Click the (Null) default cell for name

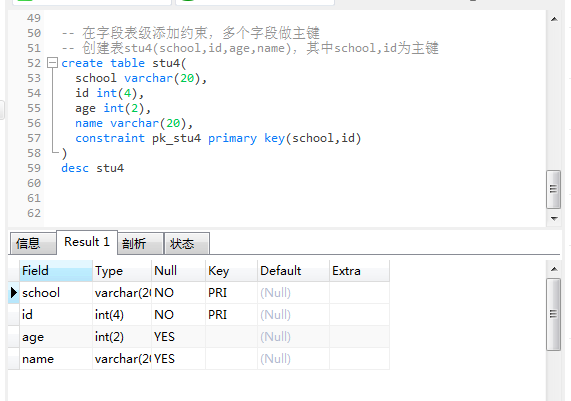pos(294,359)
